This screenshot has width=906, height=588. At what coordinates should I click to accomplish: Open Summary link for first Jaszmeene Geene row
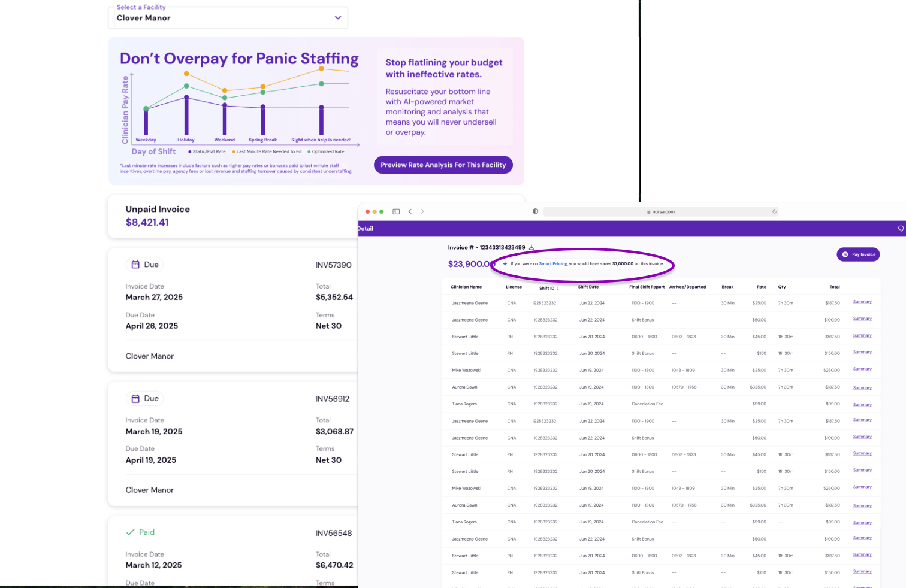pyautogui.click(x=862, y=302)
